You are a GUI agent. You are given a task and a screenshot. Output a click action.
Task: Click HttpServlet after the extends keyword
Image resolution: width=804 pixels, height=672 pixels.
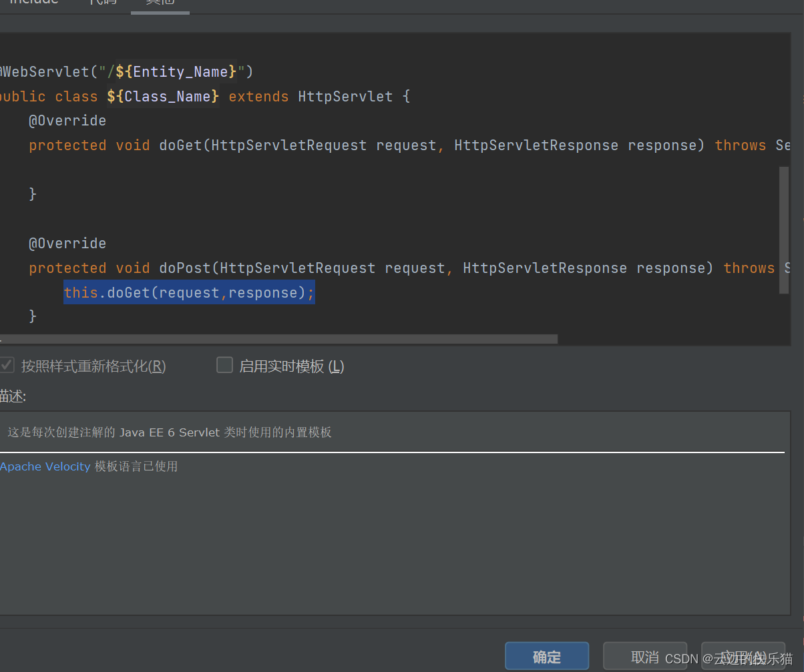pos(345,96)
